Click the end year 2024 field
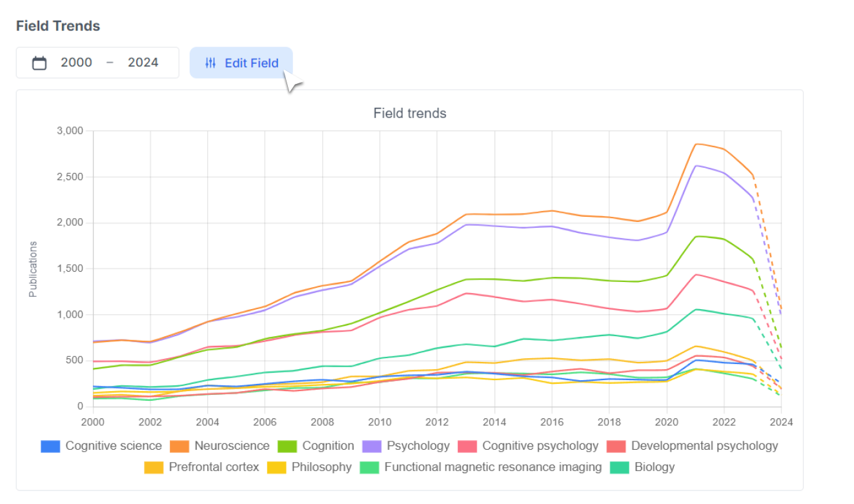The height and width of the screenshot is (504, 854). click(143, 62)
